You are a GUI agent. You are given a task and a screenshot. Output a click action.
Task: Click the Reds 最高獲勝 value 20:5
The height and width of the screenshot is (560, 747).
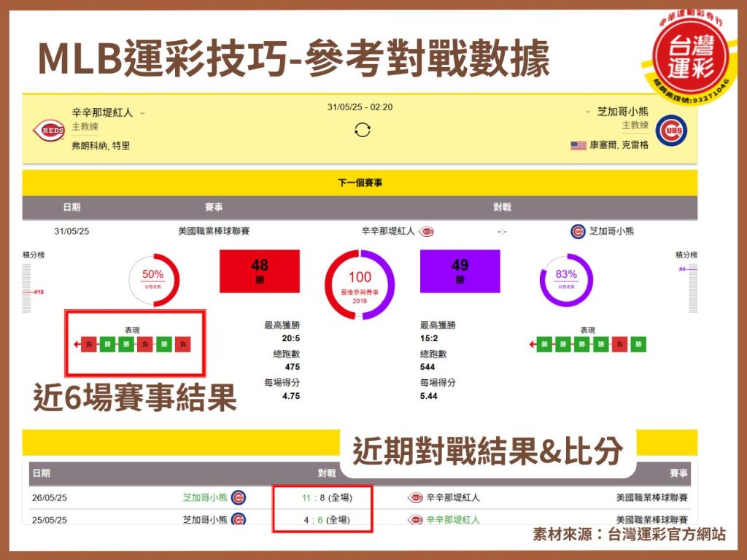click(290, 338)
